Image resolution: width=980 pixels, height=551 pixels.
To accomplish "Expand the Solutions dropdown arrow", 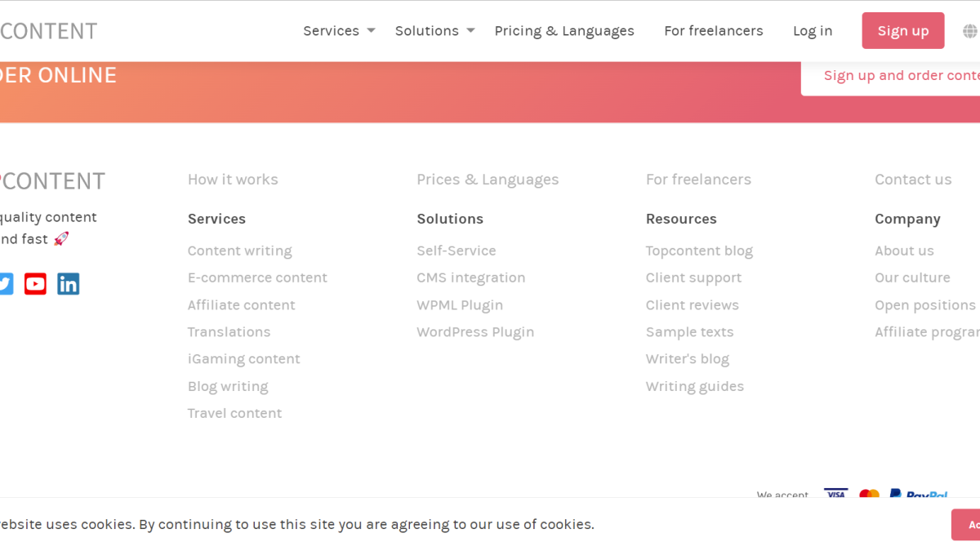I will [470, 31].
